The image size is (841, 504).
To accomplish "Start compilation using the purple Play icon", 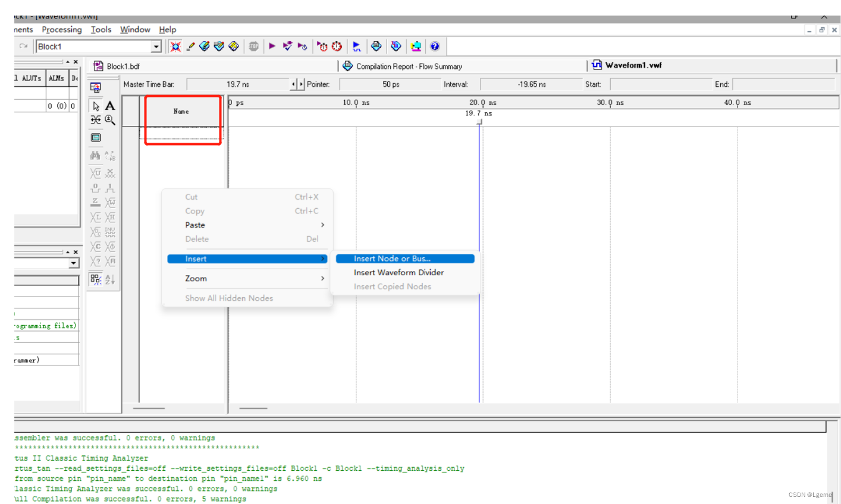I will tap(272, 46).
